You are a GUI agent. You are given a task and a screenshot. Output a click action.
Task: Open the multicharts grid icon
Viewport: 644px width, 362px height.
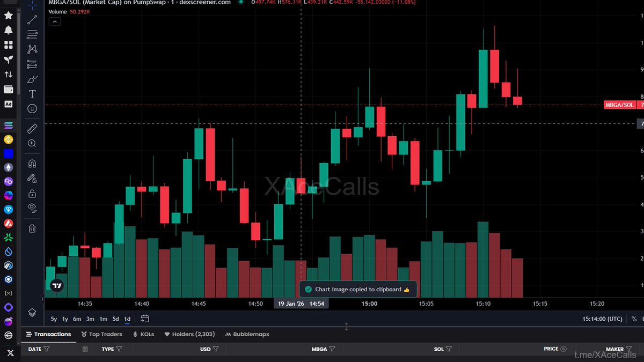(8, 45)
